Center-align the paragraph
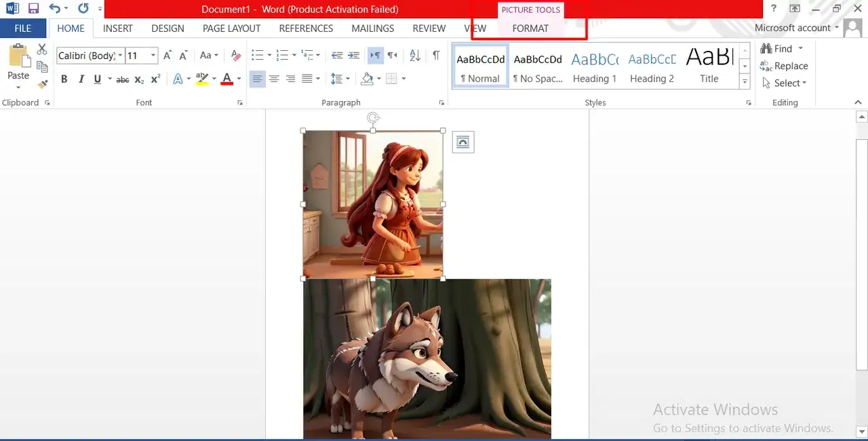The width and height of the screenshot is (868, 441). click(274, 79)
